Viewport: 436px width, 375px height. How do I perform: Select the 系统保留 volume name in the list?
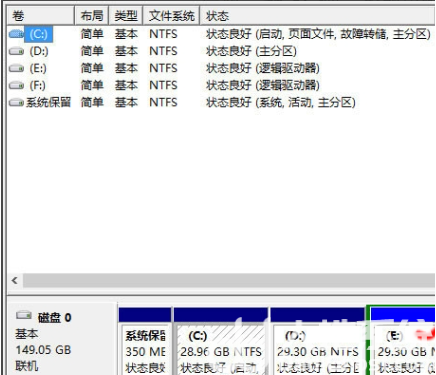[49, 102]
